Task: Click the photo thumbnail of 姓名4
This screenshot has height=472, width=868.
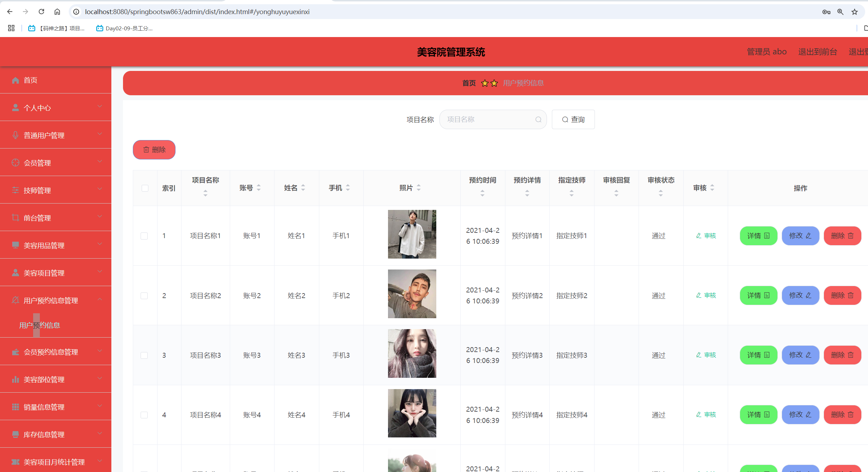Action: point(412,413)
